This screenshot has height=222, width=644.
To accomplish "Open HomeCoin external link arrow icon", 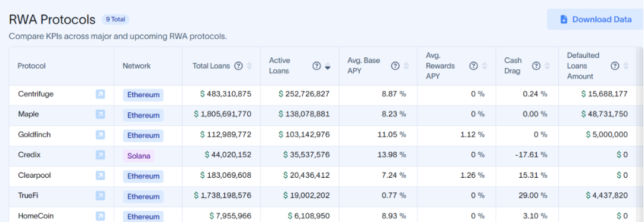I will tap(100, 216).
